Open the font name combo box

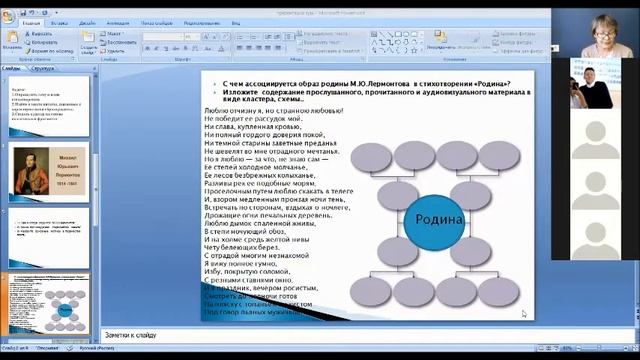[x=163, y=37]
